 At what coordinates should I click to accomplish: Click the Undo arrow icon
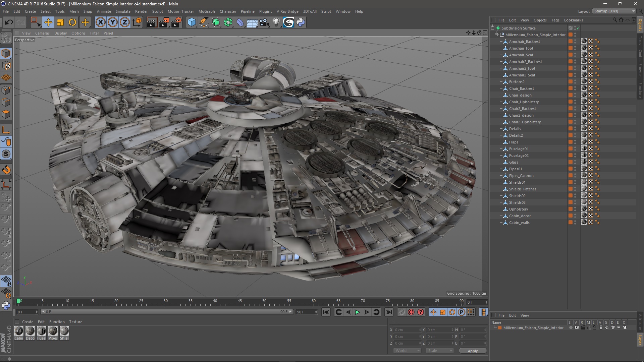pos(9,22)
